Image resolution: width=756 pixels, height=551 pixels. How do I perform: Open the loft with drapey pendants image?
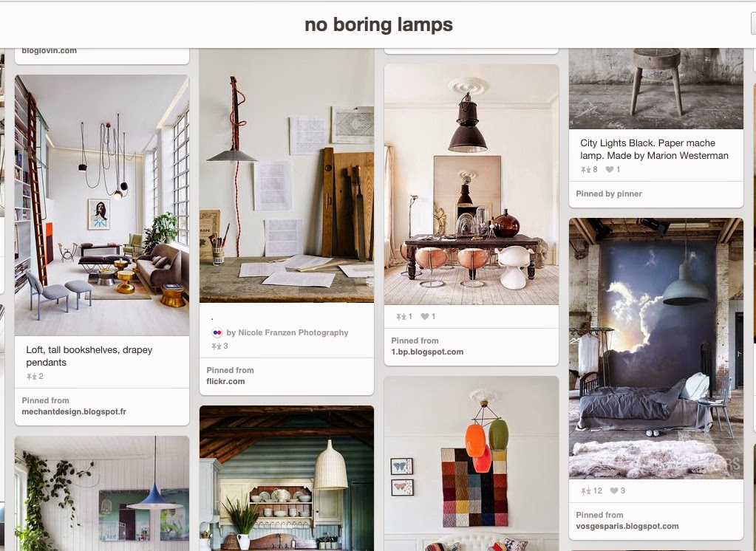coord(102,205)
